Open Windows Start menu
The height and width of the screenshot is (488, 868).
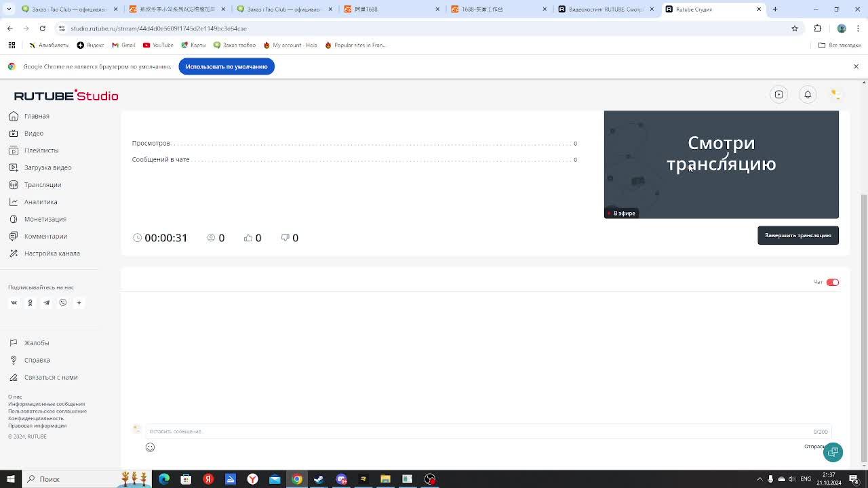10,479
